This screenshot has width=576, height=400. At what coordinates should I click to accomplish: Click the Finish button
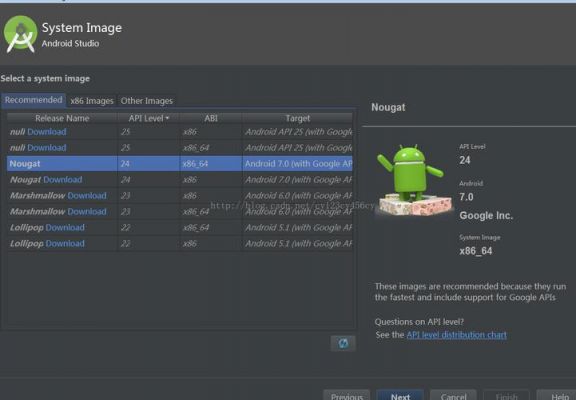pyautogui.click(x=506, y=396)
